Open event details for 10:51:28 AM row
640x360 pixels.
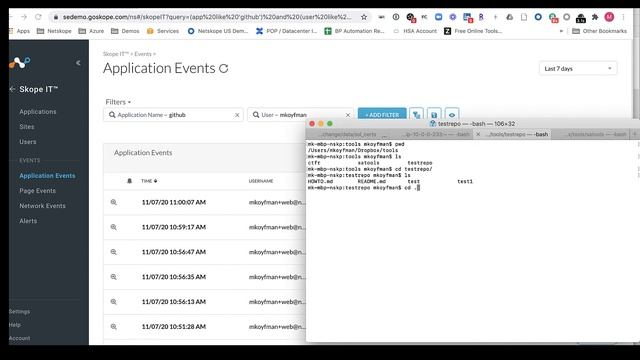(x=113, y=327)
